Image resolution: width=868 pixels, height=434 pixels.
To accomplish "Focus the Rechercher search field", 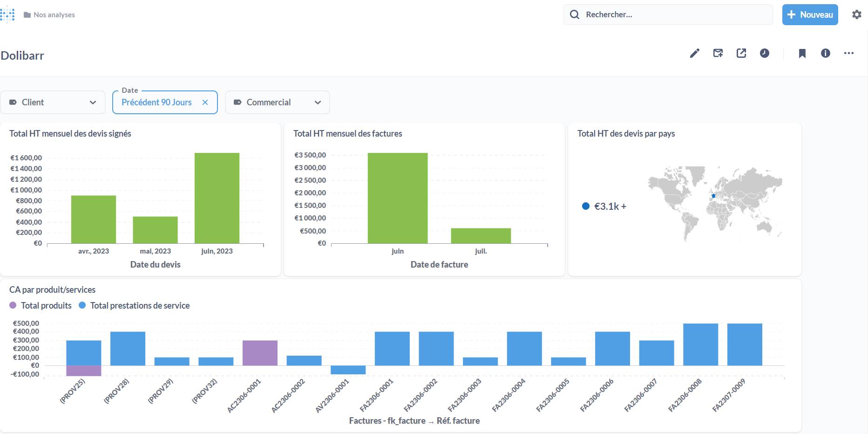I will (x=668, y=14).
